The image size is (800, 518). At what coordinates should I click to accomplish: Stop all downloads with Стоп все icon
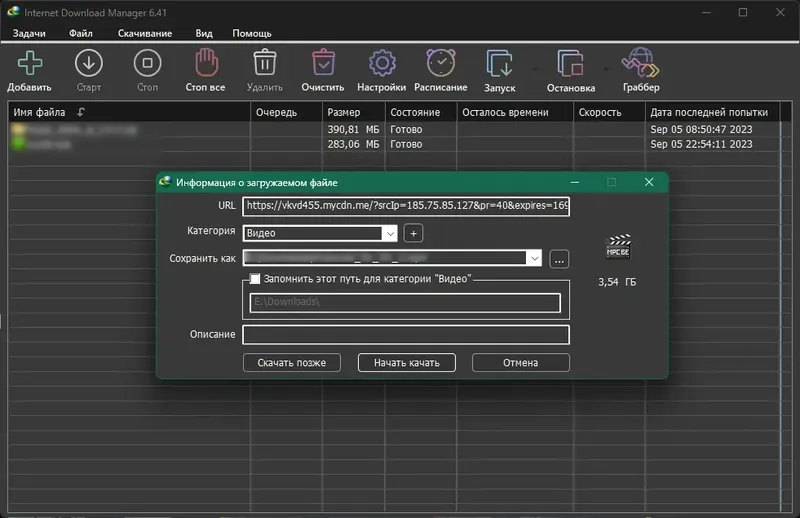click(x=206, y=63)
